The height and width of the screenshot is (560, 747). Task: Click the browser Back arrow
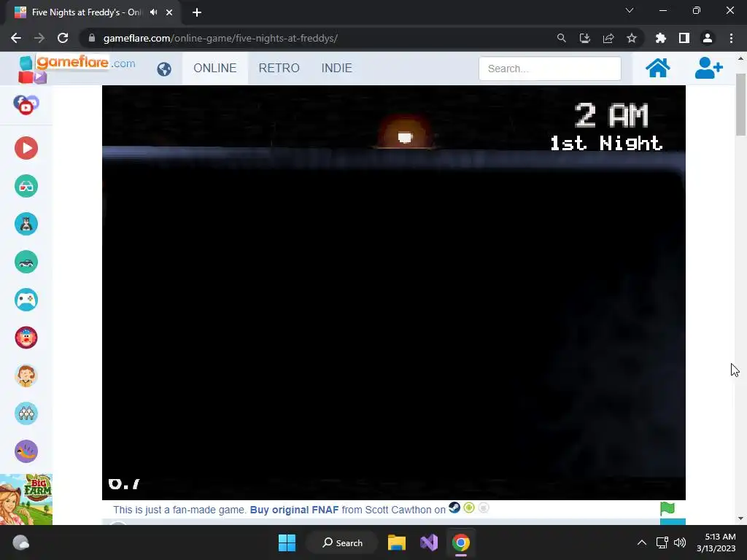click(16, 38)
